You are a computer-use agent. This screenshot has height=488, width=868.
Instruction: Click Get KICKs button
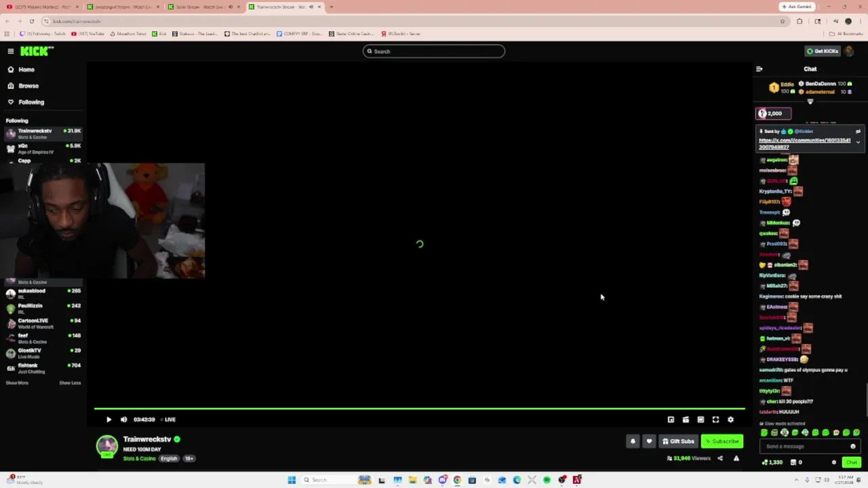[822, 51]
